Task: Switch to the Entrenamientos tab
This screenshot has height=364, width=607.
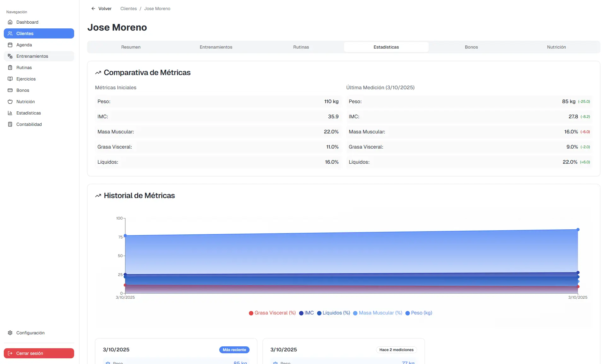Action: click(216, 47)
